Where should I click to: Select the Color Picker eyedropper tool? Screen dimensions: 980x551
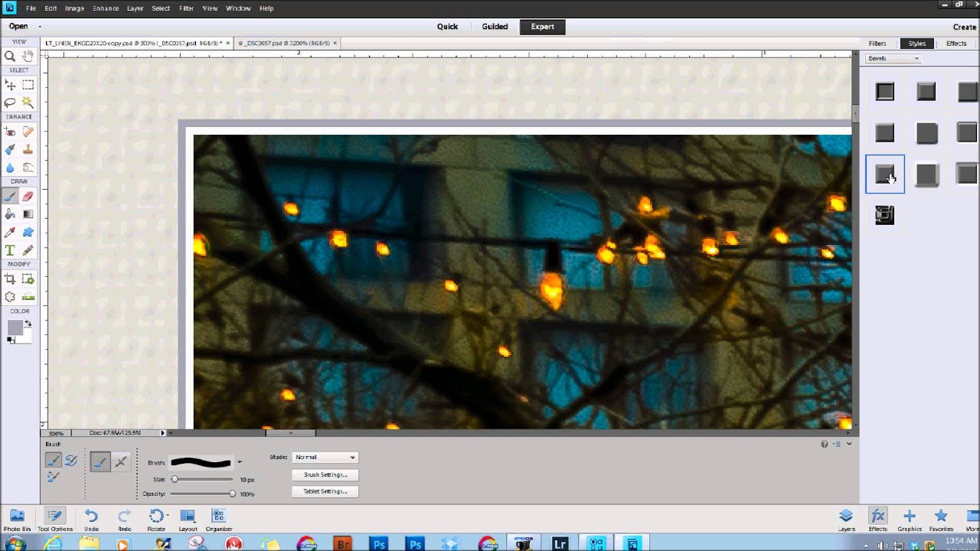click(x=11, y=232)
